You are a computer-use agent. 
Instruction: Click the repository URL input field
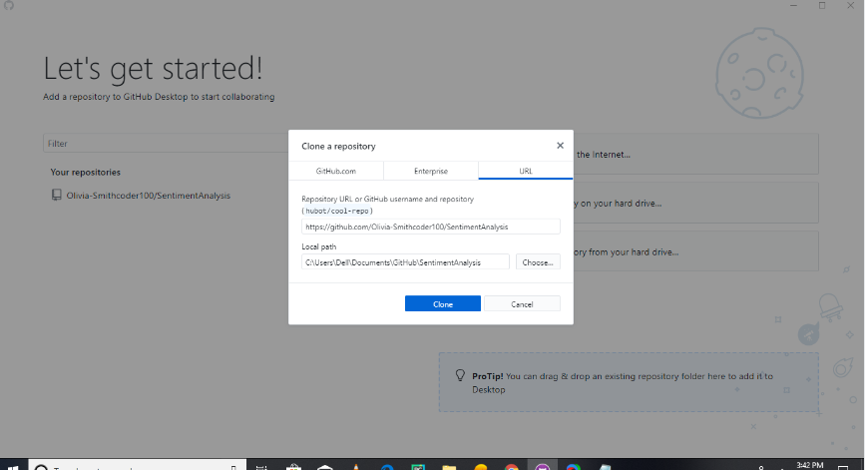pyautogui.click(x=431, y=227)
